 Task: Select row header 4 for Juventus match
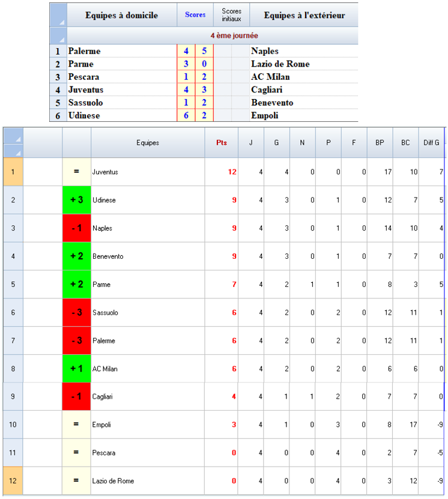(58, 90)
